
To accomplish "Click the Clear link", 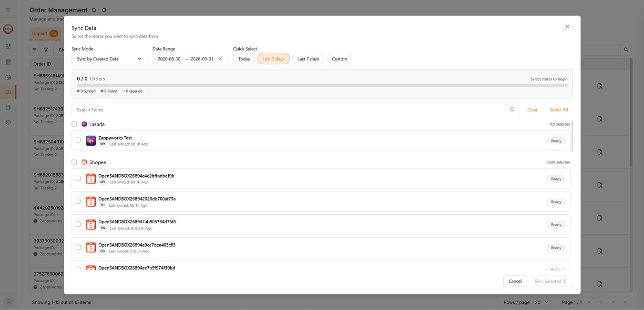I will [x=532, y=110].
